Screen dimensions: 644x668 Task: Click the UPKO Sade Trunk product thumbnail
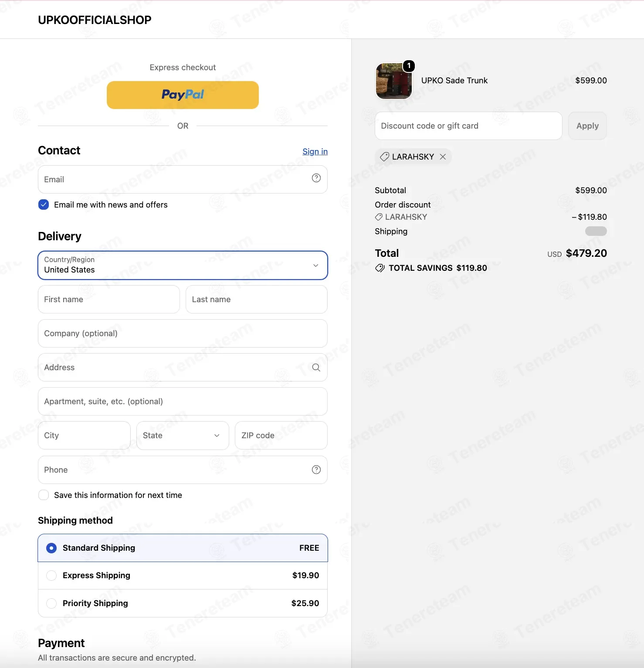tap(394, 81)
